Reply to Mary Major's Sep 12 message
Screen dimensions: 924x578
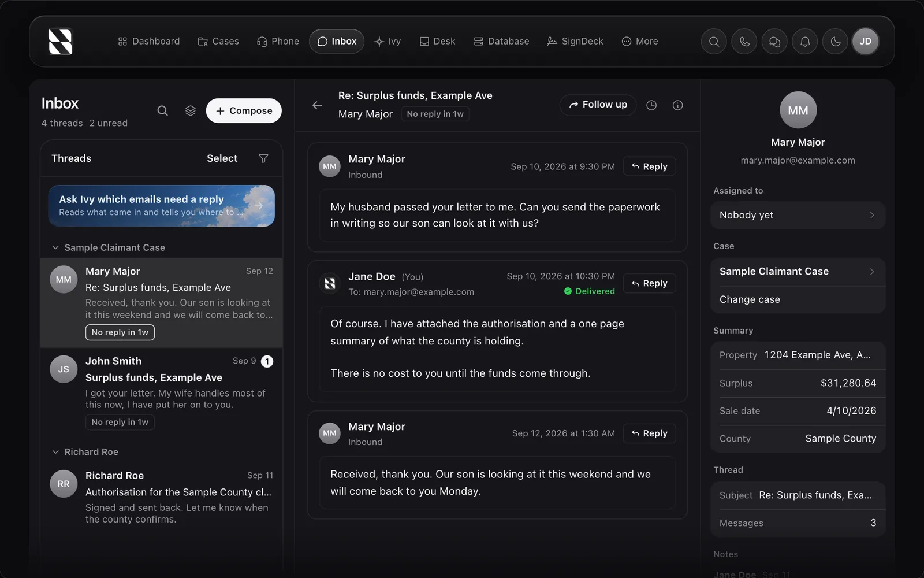point(649,433)
